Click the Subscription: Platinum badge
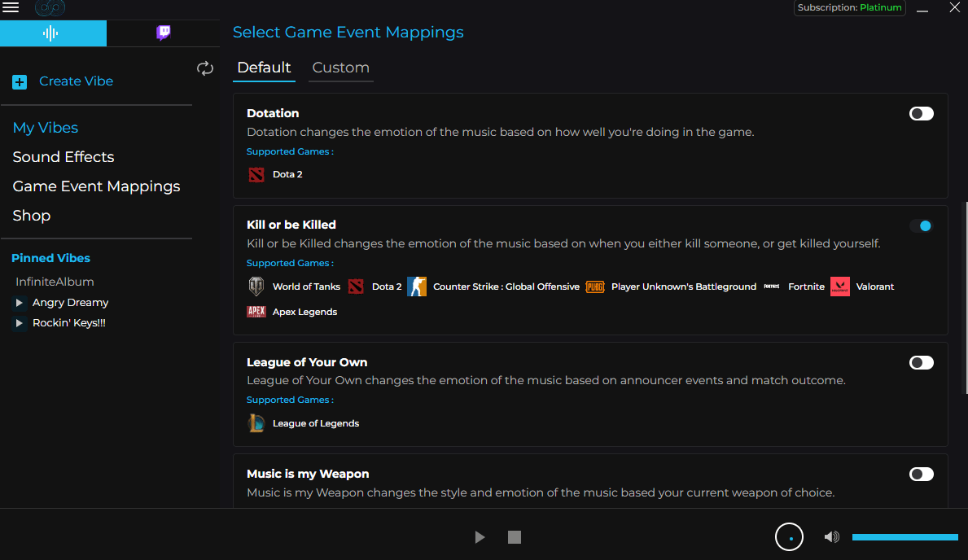 tap(849, 7)
